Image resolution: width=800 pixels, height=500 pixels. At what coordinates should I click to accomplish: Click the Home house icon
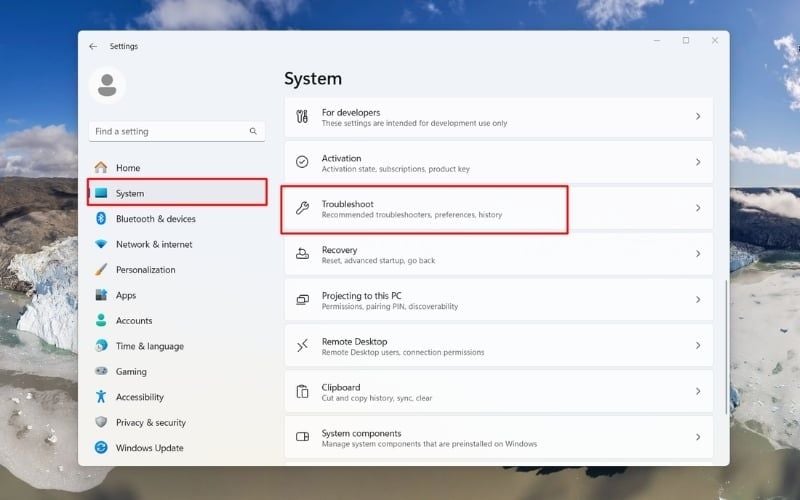point(101,167)
